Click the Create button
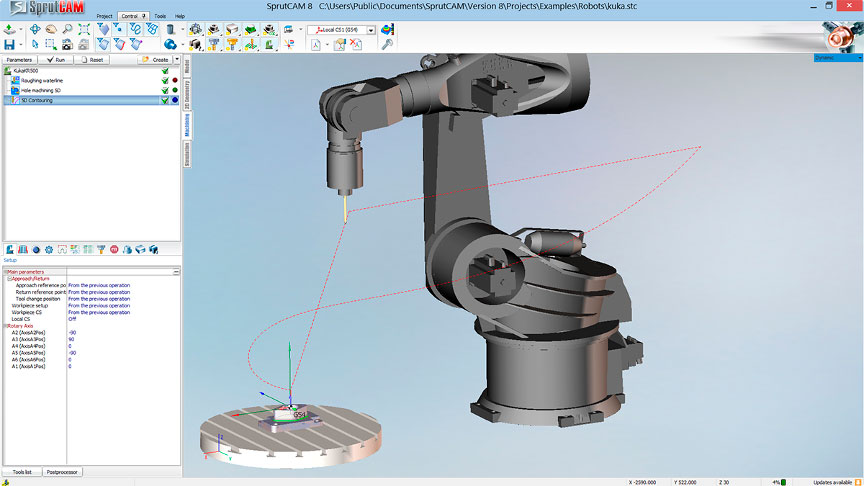 pos(155,60)
